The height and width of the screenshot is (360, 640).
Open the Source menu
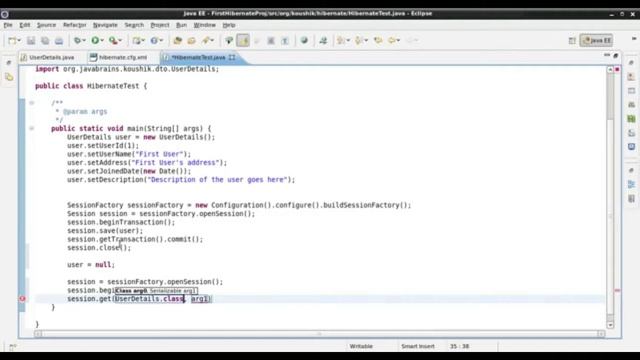coord(46,25)
